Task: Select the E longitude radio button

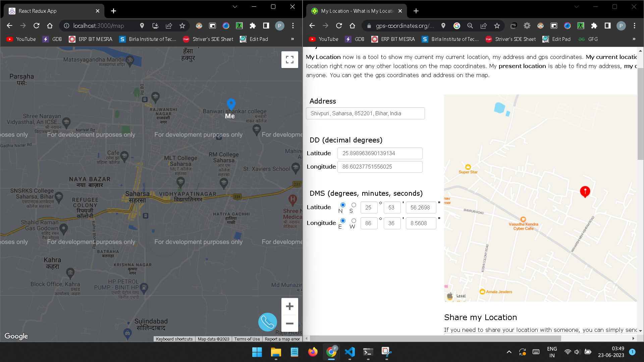Action: [343, 221]
